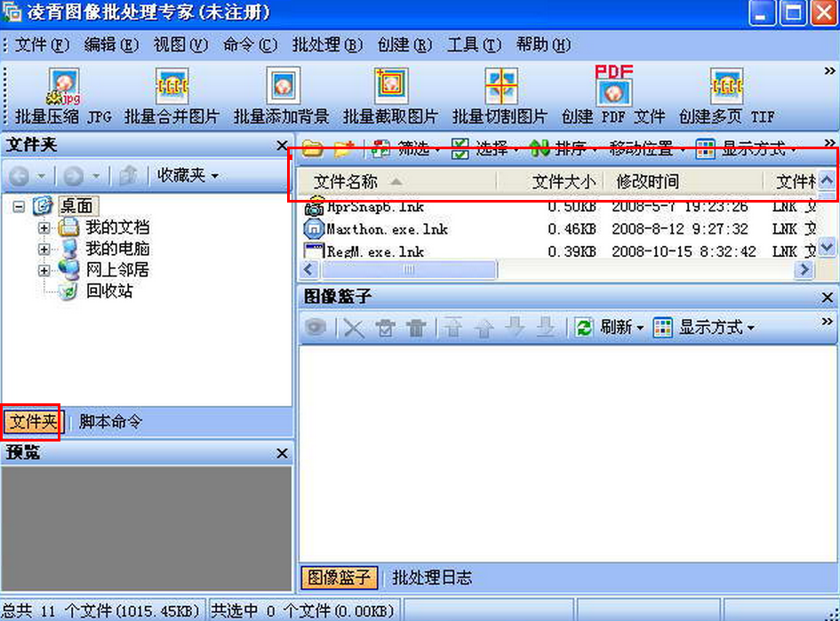Viewport: 840px width, 621px height.
Task: Open the 批处理 menu
Action: pyautogui.click(x=327, y=44)
